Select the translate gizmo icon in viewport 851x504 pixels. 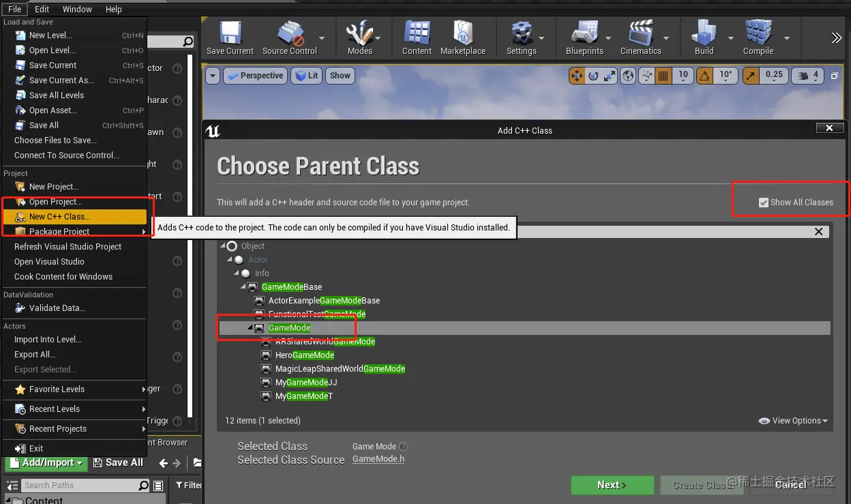577,76
